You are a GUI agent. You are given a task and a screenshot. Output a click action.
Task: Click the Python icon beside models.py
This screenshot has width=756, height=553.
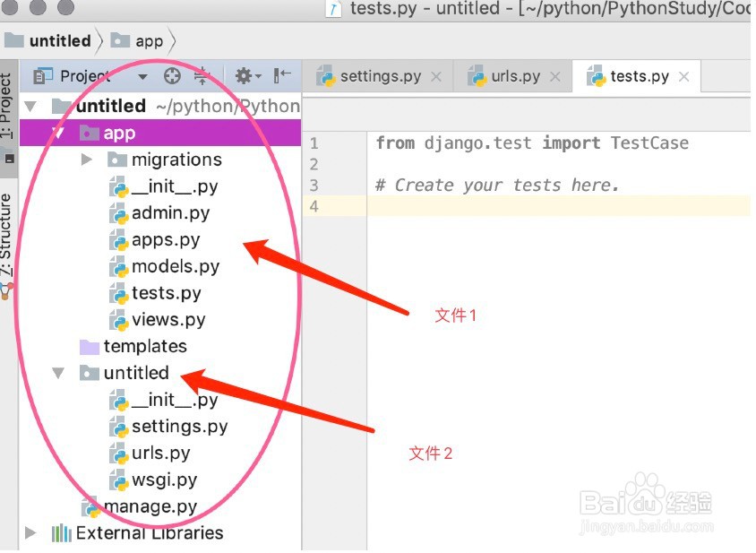[119, 267]
